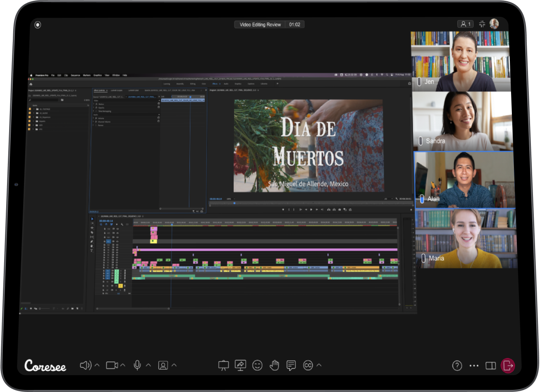Click the Video Editing Review meeting title

[260, 24]
